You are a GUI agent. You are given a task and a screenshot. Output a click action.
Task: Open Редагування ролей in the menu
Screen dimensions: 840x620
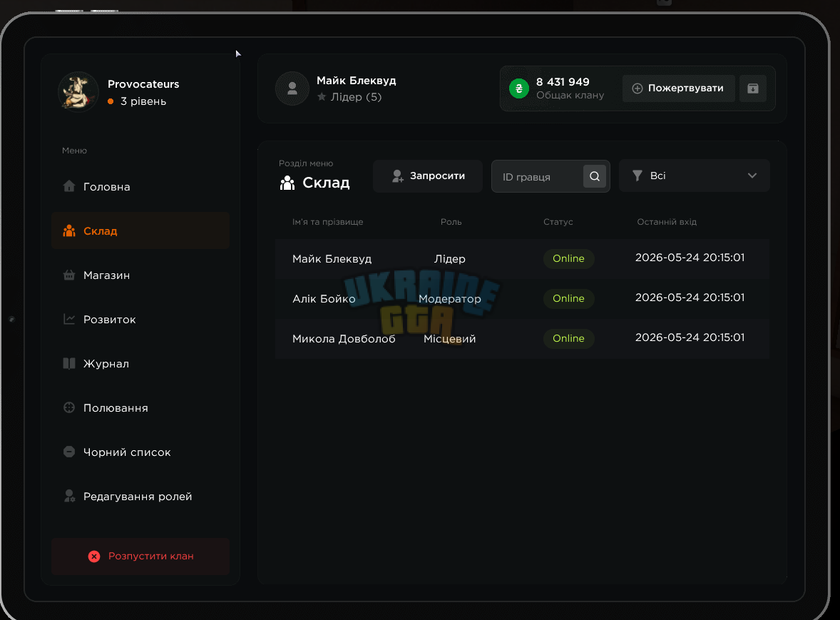pos(140,497)
